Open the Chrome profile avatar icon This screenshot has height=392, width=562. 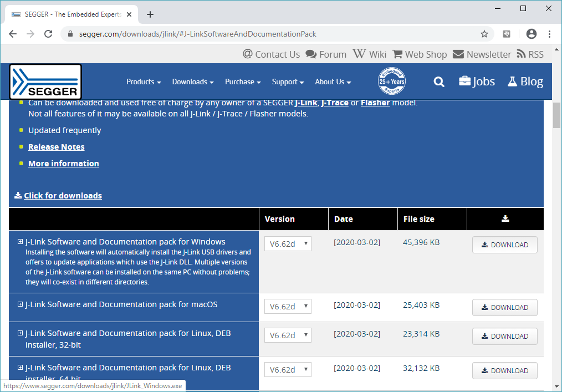click(x=531, y=34)
